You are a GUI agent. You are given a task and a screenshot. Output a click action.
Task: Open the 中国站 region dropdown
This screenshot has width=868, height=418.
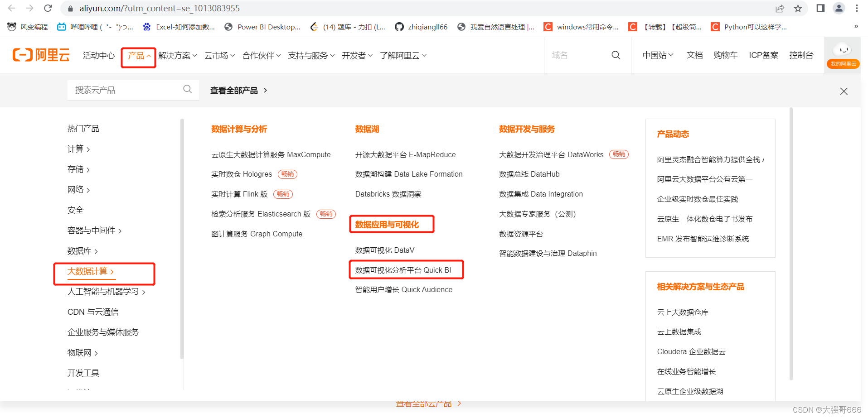tap(658, 55)
